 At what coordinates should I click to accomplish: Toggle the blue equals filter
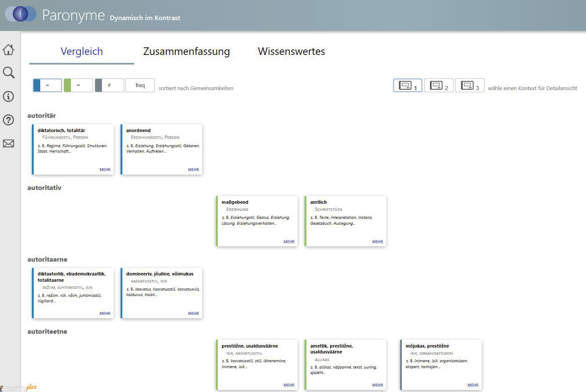pyautogui.click(x=47, y=85)
